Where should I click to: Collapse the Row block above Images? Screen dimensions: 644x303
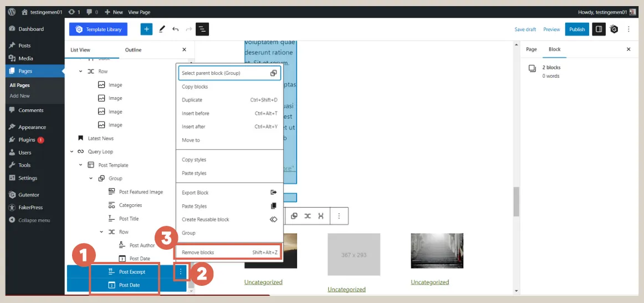pos(81,72)
